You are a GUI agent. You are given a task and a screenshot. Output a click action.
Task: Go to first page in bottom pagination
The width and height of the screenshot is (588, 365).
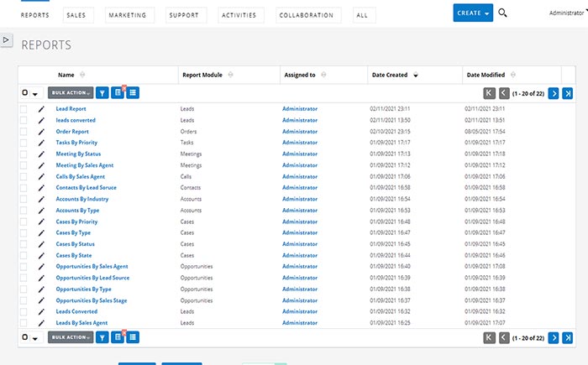(x=489, y=338)
